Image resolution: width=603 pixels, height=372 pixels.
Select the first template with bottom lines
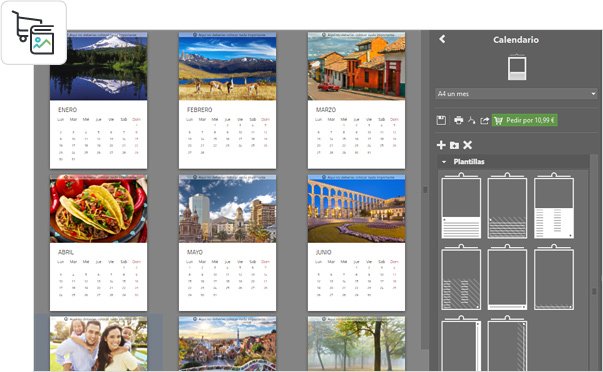click(x=461, y=206)
